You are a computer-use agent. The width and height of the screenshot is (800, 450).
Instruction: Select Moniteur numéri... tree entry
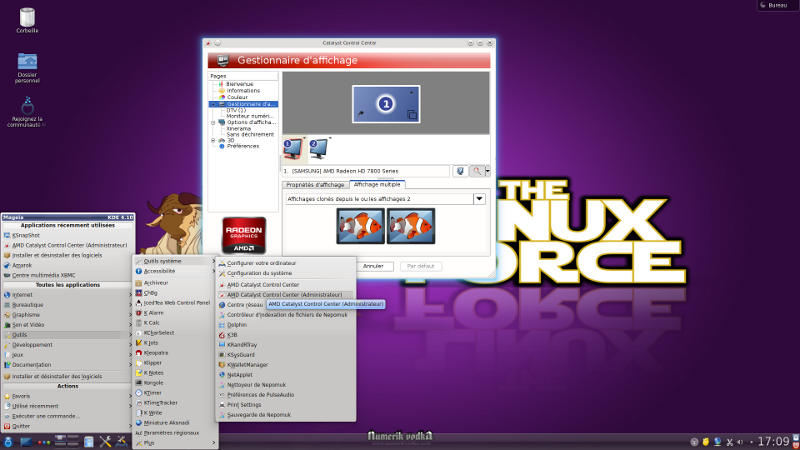tap(249, 116)
